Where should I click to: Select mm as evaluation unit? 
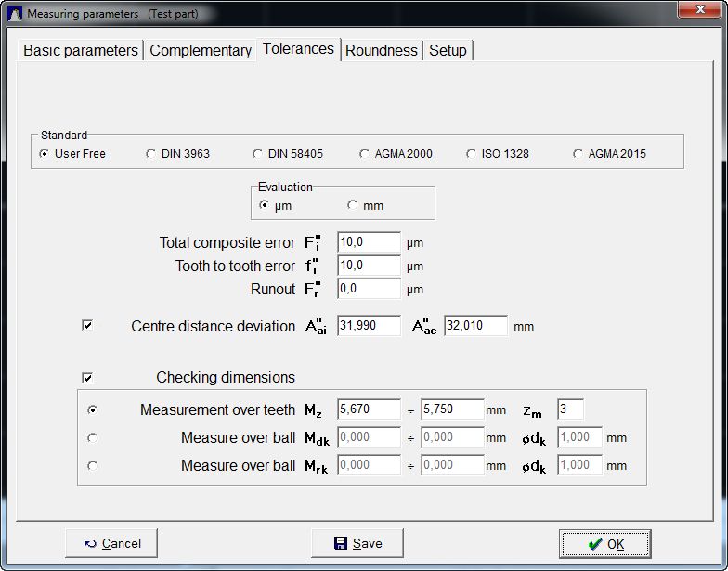coord(352,205)
